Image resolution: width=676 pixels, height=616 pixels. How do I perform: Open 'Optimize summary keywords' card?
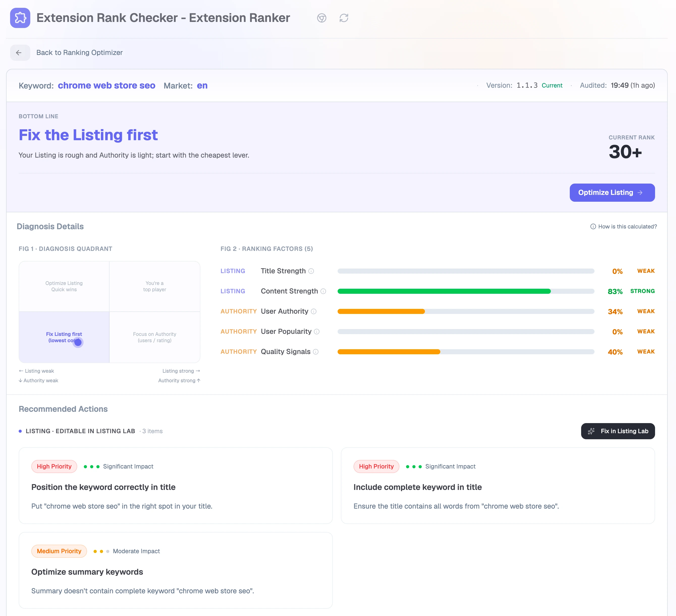[175, 570]
